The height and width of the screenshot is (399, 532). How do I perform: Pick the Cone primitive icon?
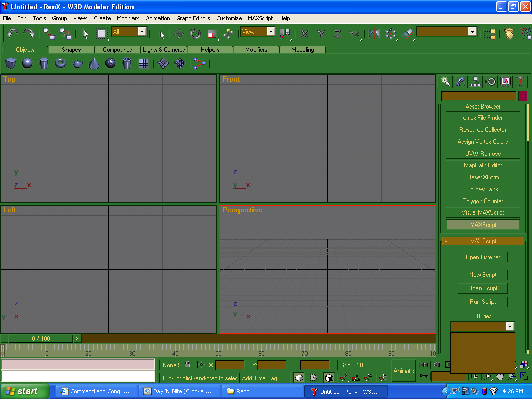[94, 63]
